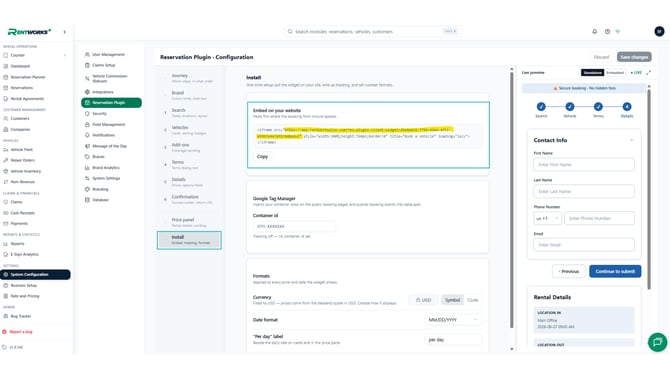The height and width of the screenshot is (376, 670).
Task: Open the Date format dropdown
Action: click(453, 320)
